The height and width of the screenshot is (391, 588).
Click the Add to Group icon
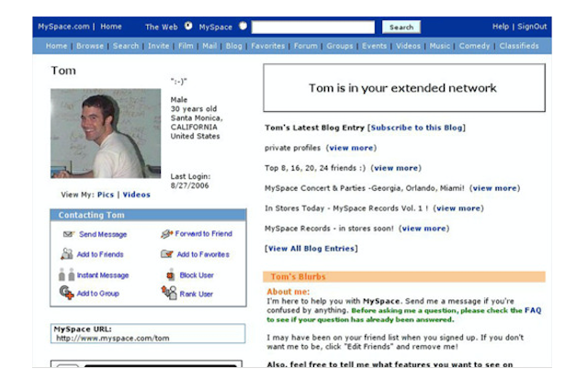pos(67,293)
